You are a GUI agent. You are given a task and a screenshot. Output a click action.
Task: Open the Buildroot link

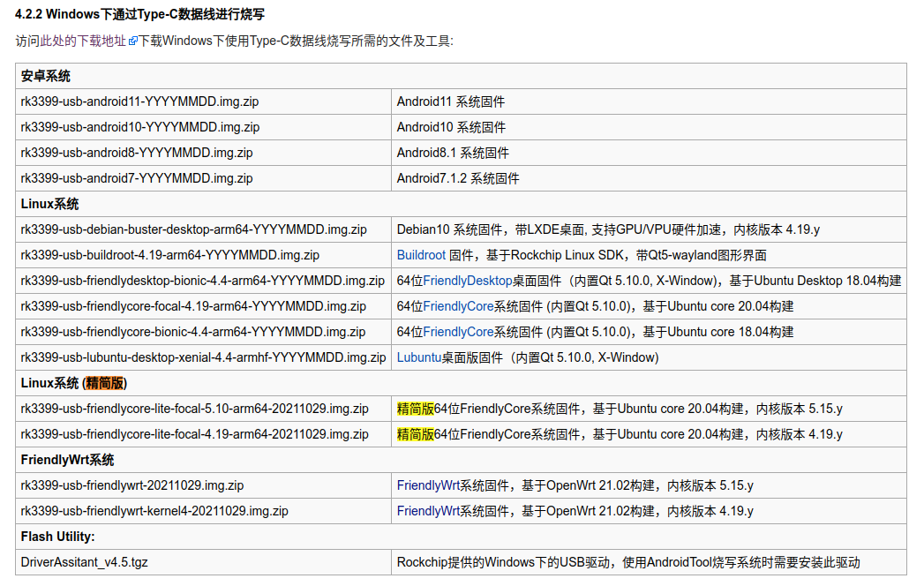421,255
